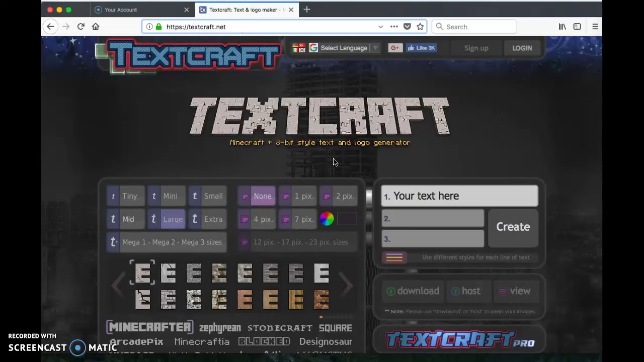Close the Your Account tab
This screenshot has height=362, width=644.
click(x=187, y=10)
